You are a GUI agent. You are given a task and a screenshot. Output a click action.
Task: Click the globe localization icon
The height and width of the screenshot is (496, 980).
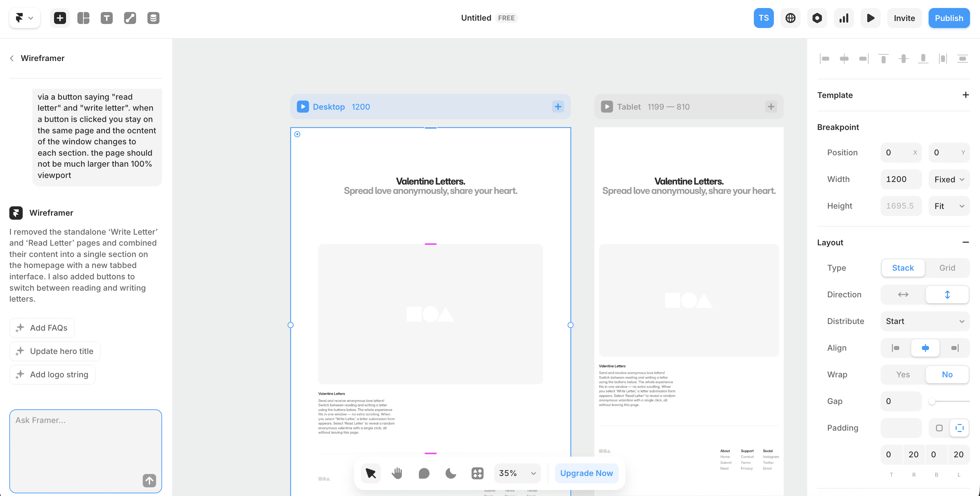(790, 18)
